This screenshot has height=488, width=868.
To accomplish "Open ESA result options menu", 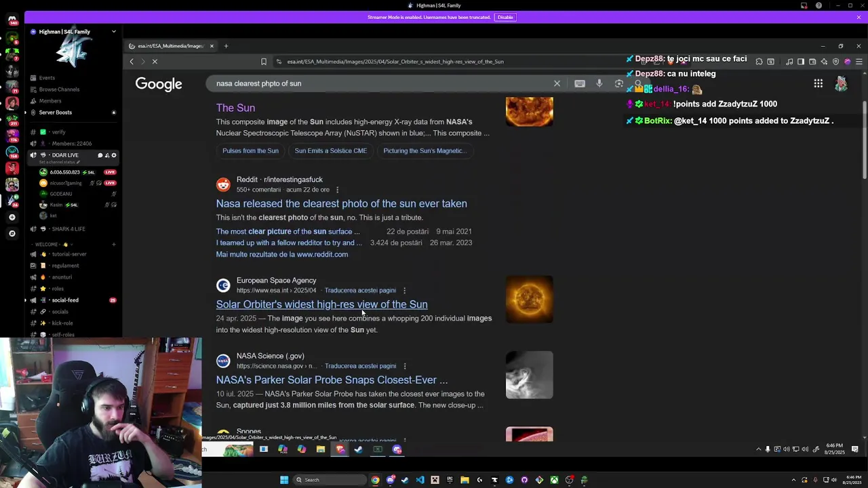I will (x=404, y=290).
